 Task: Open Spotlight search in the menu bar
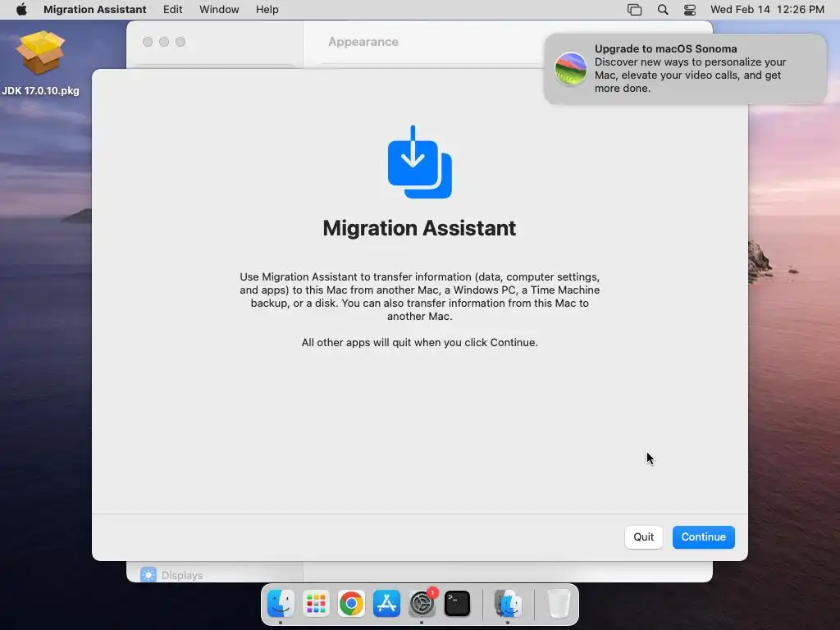coord(663,9)
